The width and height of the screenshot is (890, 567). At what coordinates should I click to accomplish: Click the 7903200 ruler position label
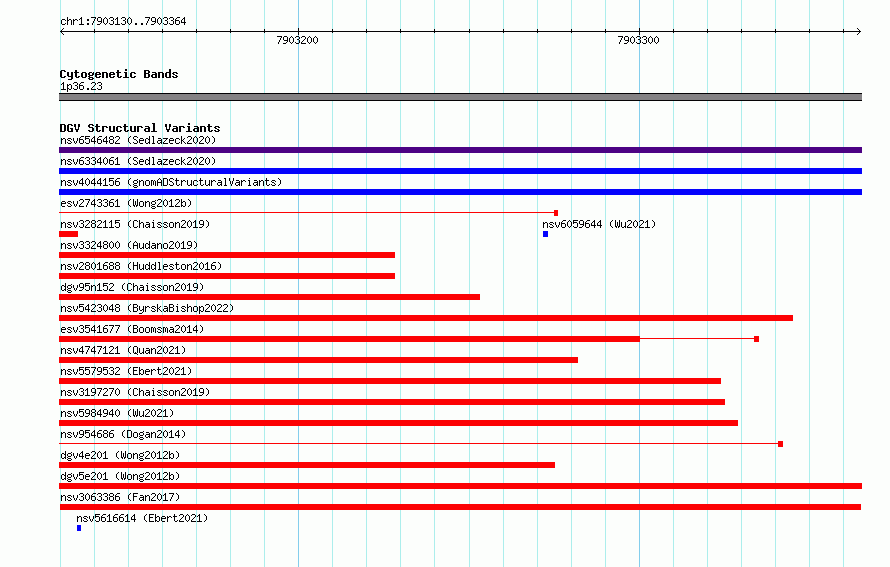(x=297, y=40)
